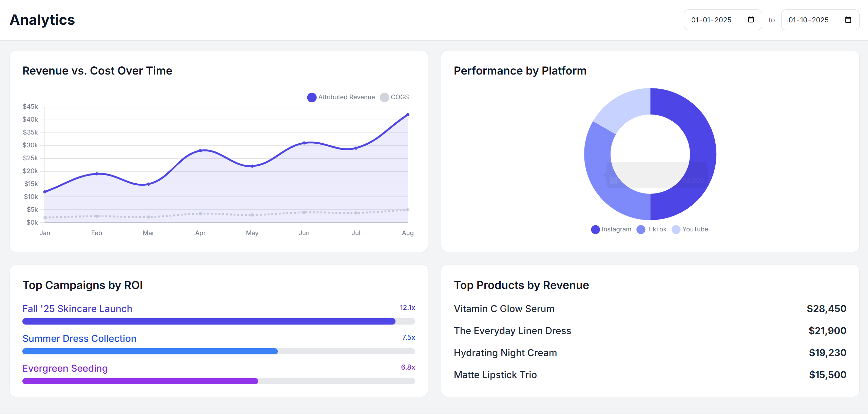Screen dimensions: 868x414
Task: Open the start date calendar picker icon
Action: [751, 20]
